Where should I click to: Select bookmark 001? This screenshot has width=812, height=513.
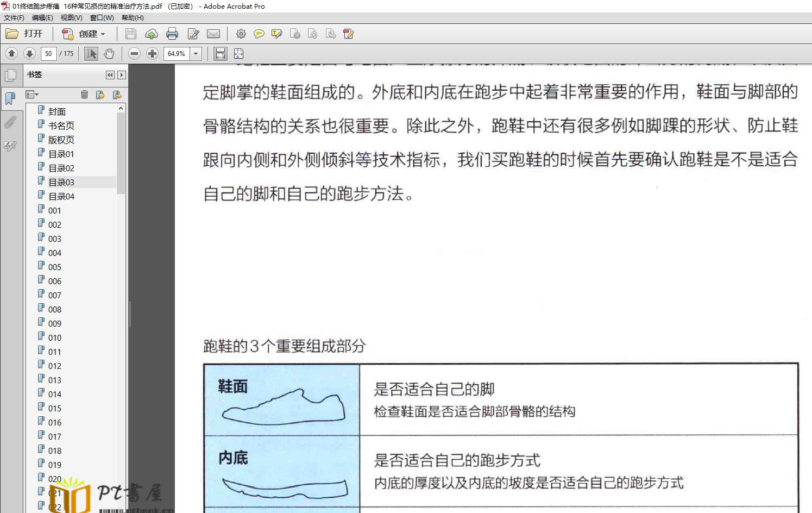pyautogui.click(x=54, y=210)
